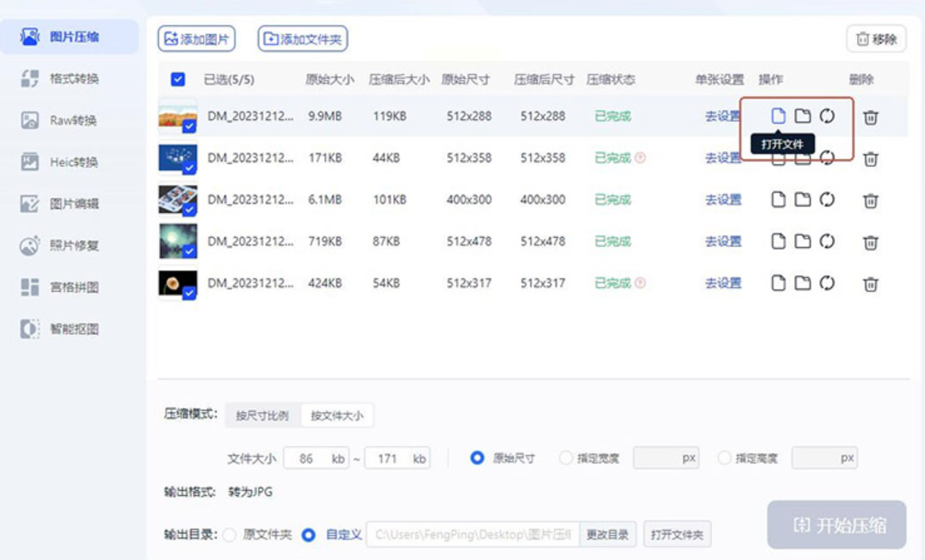Open 格式转换 in the sidebar
925x560 pixels.
74,79
